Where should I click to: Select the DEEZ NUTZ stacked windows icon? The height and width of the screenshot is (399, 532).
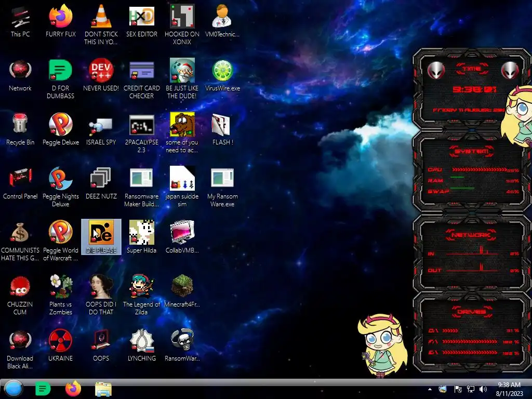tap(101, 183)
